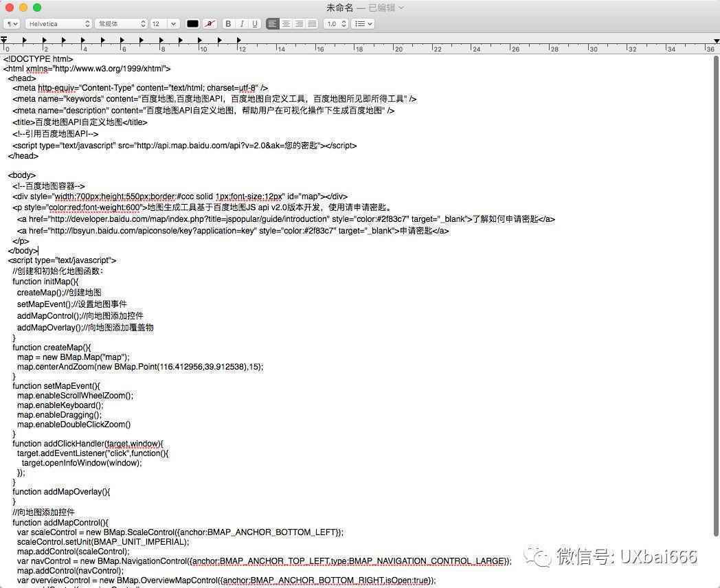Click the <title>百度地图API自定义地图 line

click(x=80, y=122)
